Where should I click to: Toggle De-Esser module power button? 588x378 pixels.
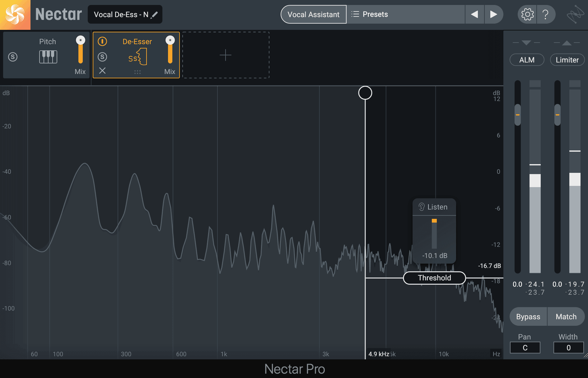tap(102, 41)
